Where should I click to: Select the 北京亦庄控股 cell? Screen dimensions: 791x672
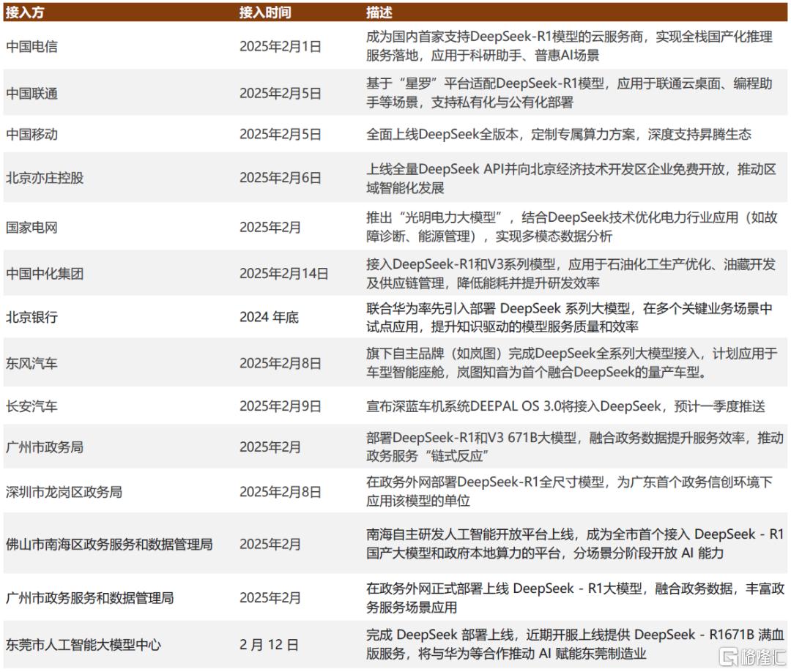tap(45, 178)
